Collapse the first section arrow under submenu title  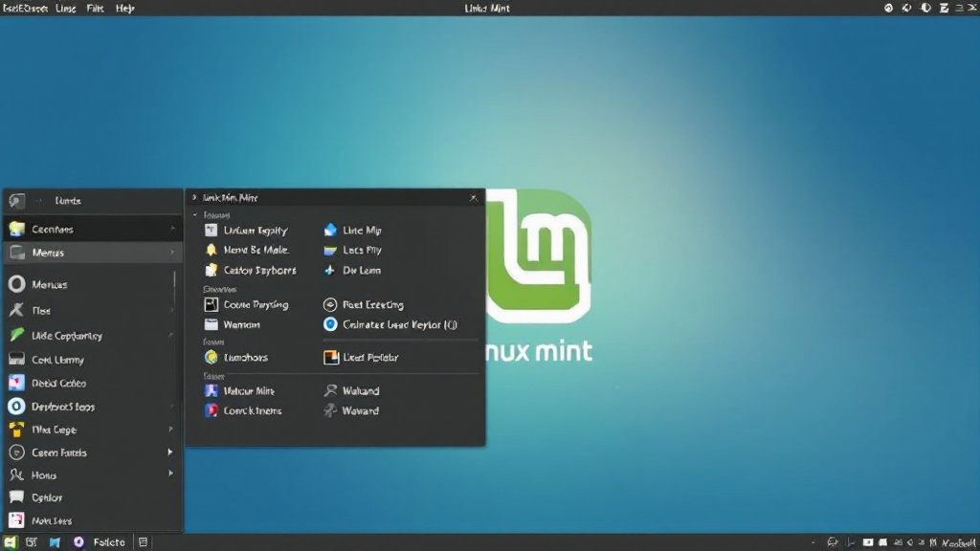(x=195, y=215)
